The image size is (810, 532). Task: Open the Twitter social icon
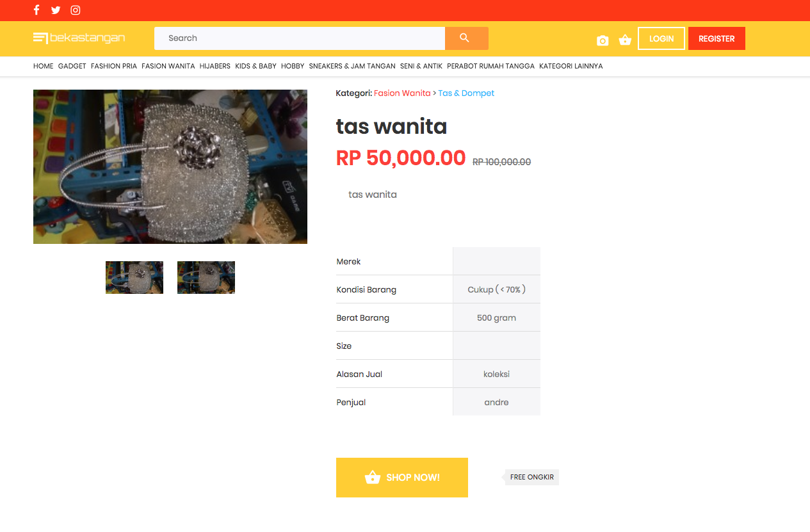coord(56,10)
